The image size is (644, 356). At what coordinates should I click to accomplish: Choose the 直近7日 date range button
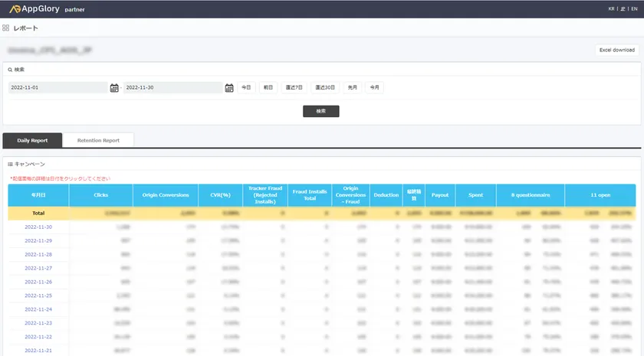[294, 87]
